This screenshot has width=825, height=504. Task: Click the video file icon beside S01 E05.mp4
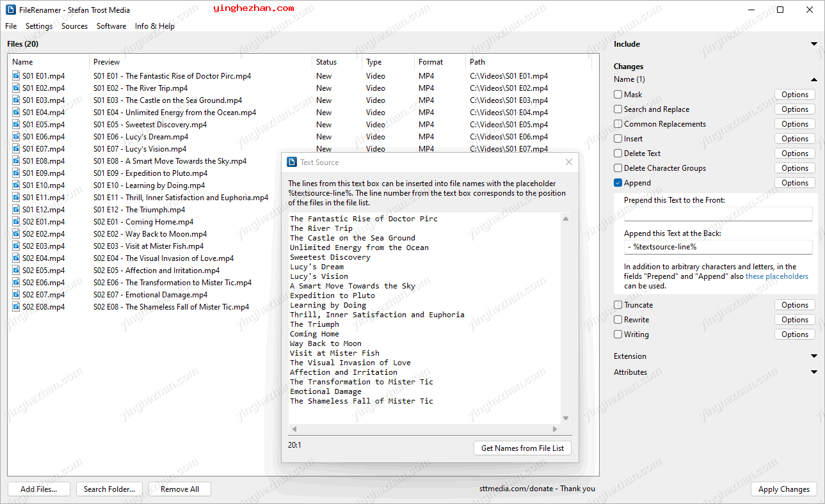(x=17, y=125)
